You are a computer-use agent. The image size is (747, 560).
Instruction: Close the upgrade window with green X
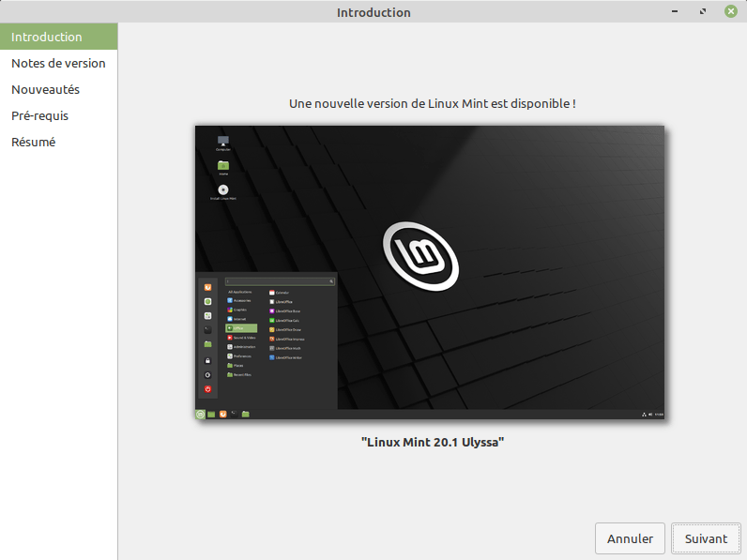pyautogui.click(x=730, y=12)
